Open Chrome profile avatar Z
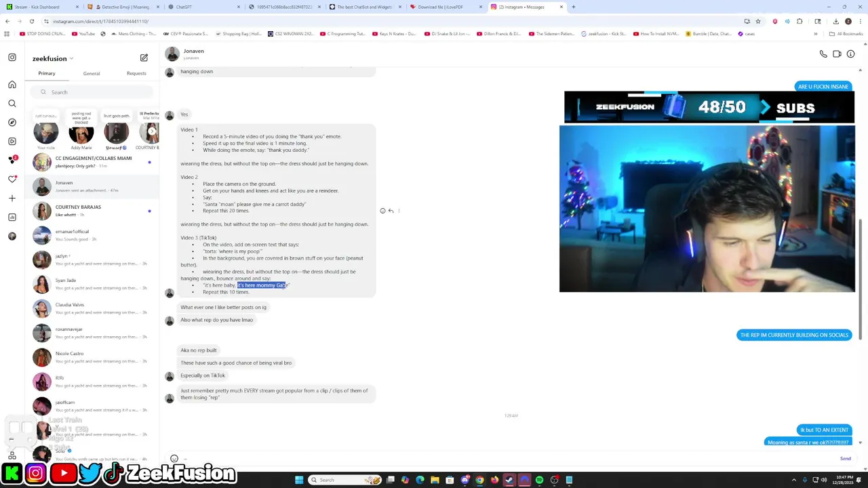The height and width of the screenshot is (488, 868). click(x=848, y=21)
